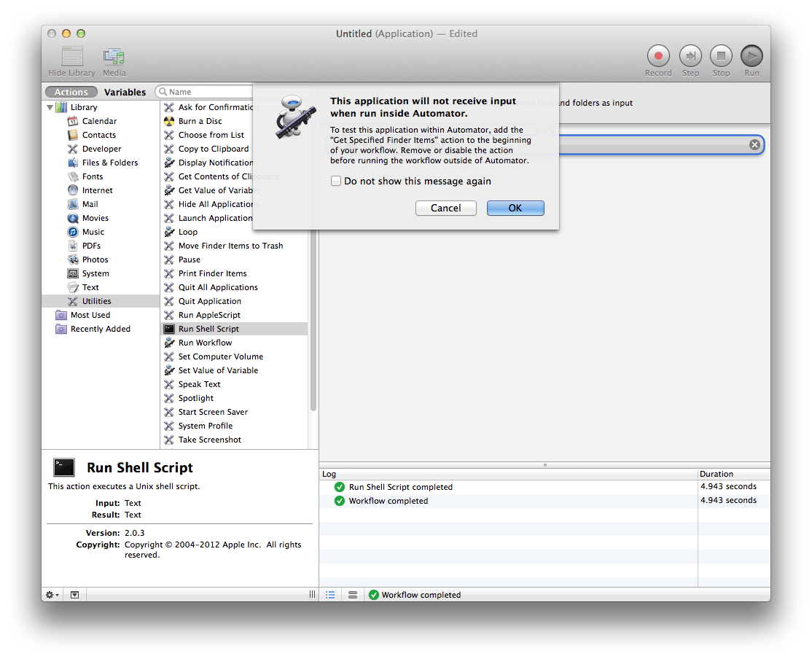The image size is (812, 659).
Task: Run the workflow with Run icon
Action: [752, 56]
